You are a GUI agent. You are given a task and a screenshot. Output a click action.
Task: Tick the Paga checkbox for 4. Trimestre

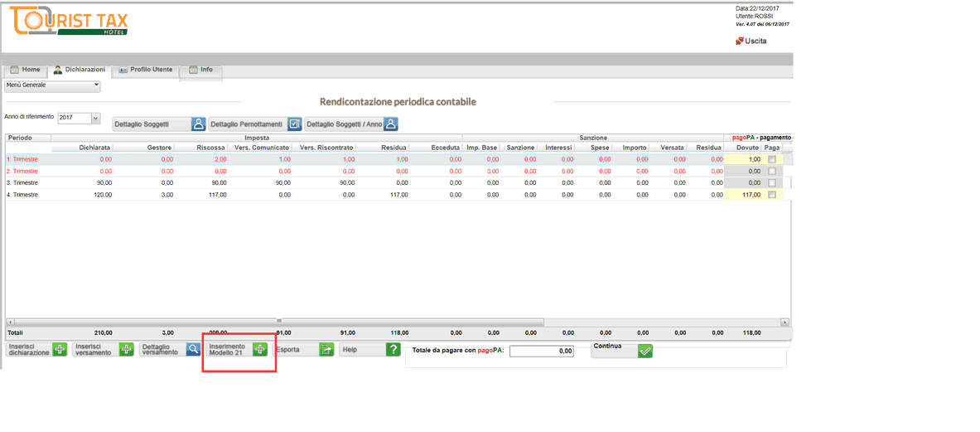pyautogui.click(x=772, y=196)
